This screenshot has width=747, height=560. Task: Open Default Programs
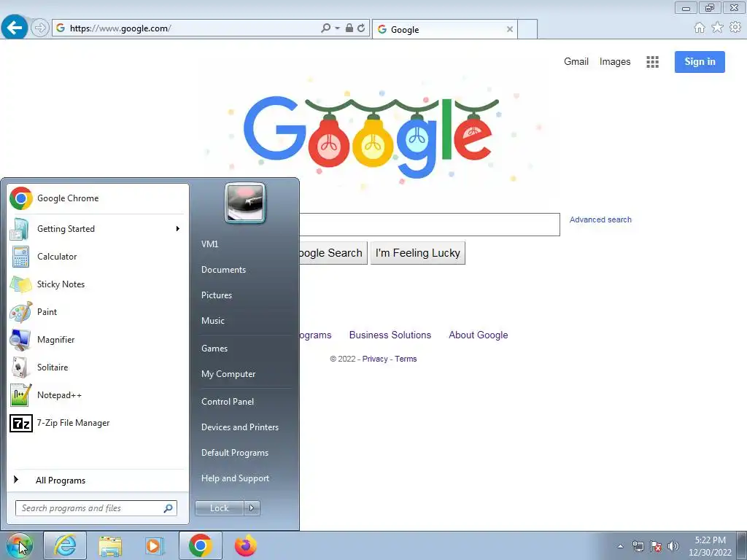point(235,453)
